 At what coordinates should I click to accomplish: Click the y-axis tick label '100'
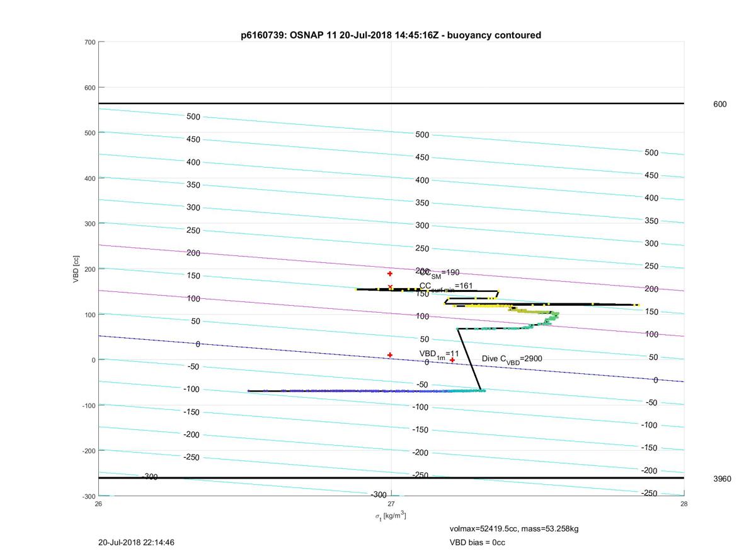point(89,315)
